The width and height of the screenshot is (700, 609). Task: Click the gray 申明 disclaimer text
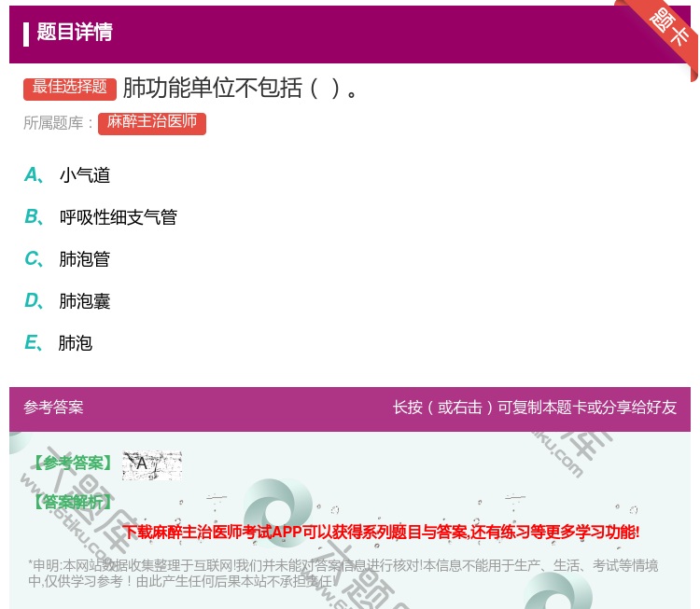pos(343,572)
